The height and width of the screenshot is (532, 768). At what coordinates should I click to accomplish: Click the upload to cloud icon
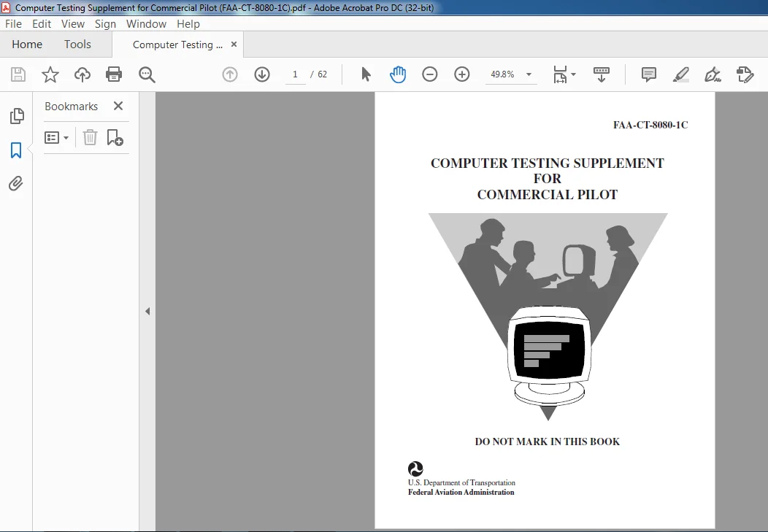(82, 74)
